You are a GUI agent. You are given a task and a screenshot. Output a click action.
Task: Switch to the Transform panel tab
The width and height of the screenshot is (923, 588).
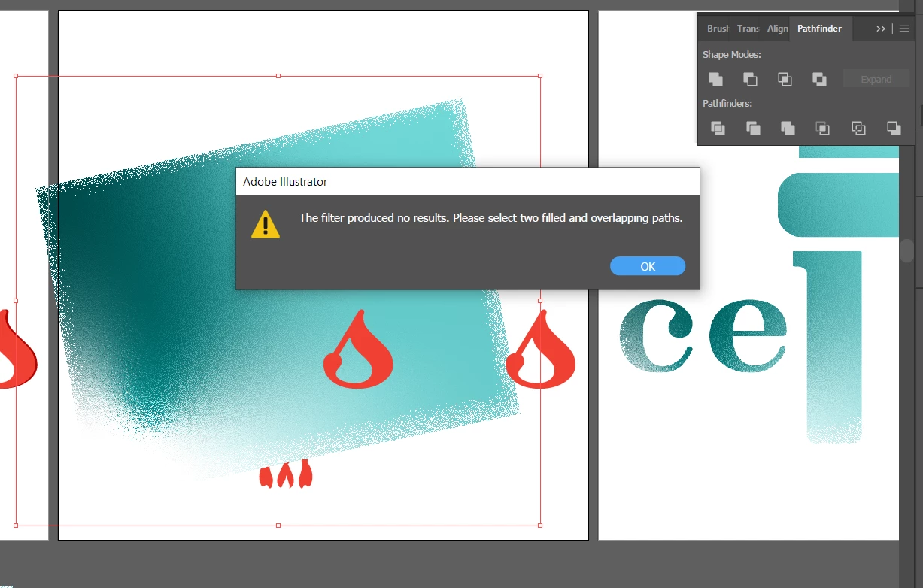(x=748, y=29)
